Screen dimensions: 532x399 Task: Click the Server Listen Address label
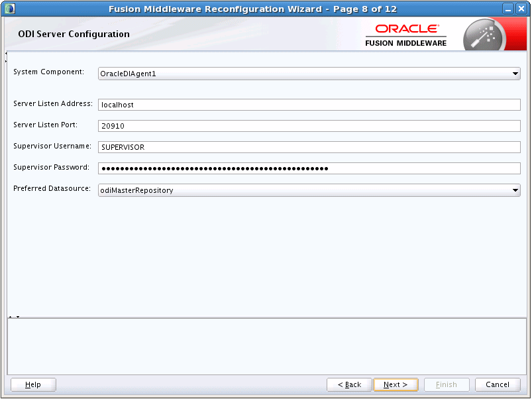click(x=53, y=103)
